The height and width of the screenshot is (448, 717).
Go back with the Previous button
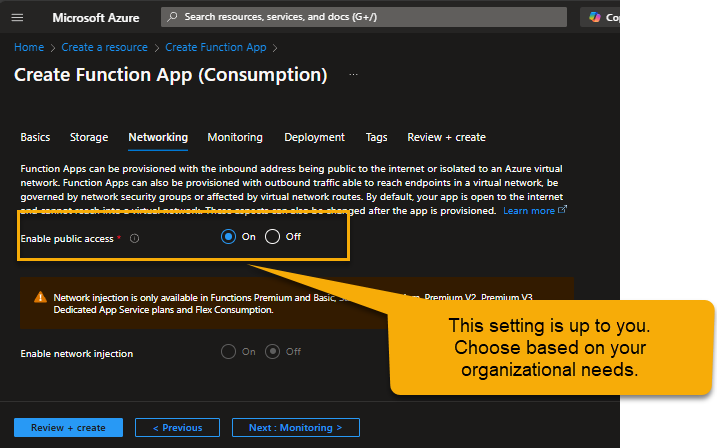click(x=177, y=427)
